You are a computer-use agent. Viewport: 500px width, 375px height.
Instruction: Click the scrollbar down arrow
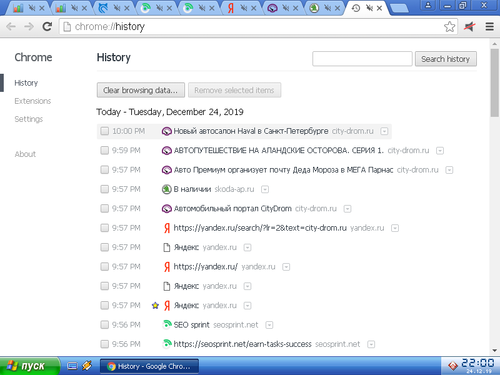click(495, 351)
